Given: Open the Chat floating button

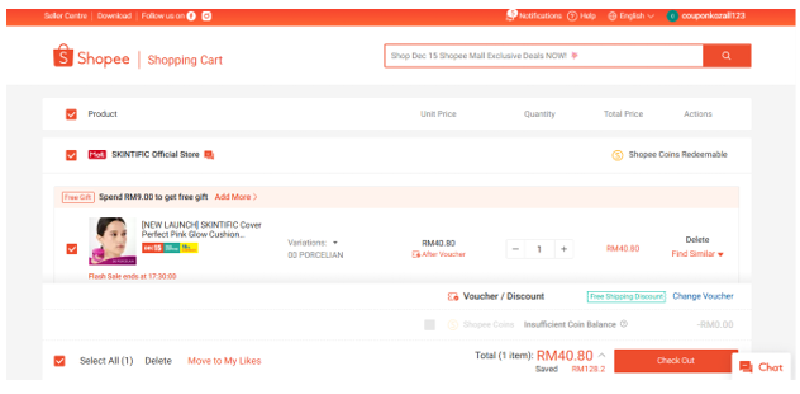Looking at the screenshot, I should tap(761, 367).
